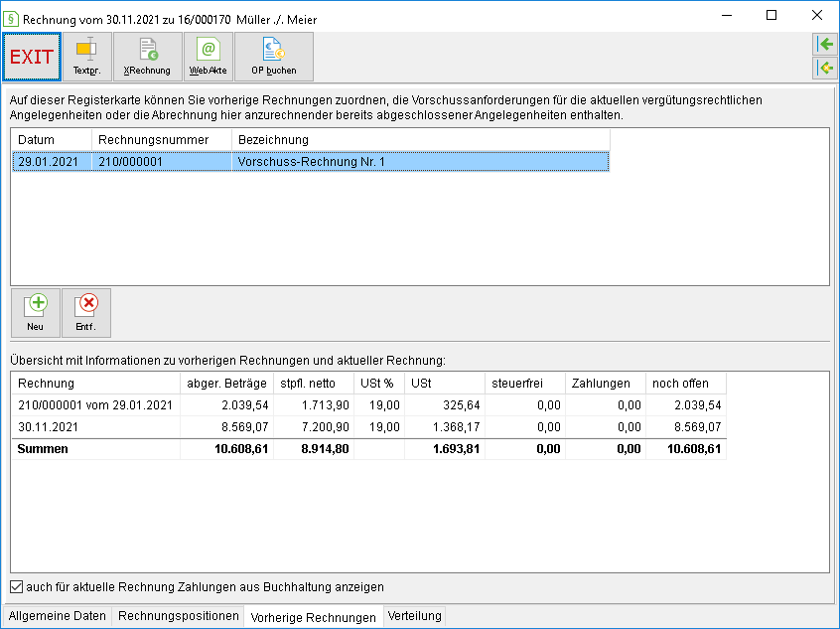Click the date 29.01.2021 in the upper list

pos(49,161)
